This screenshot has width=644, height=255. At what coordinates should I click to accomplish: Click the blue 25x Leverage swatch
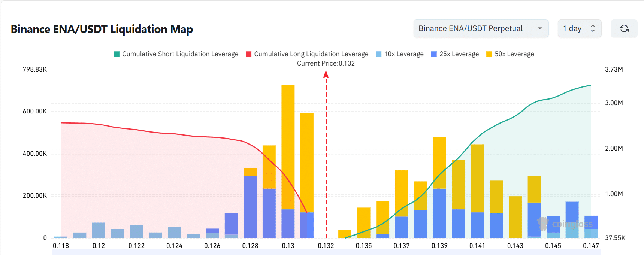tap(434, 54)
